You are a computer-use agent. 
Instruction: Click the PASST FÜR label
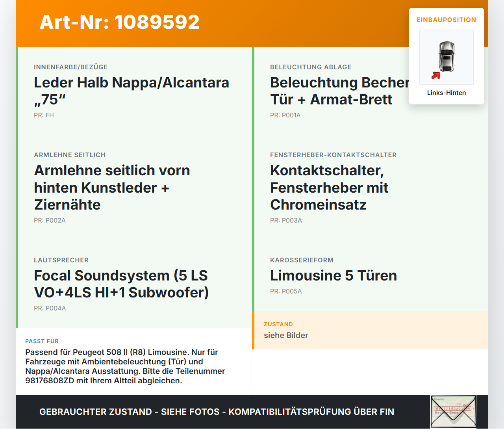(42, 341)
